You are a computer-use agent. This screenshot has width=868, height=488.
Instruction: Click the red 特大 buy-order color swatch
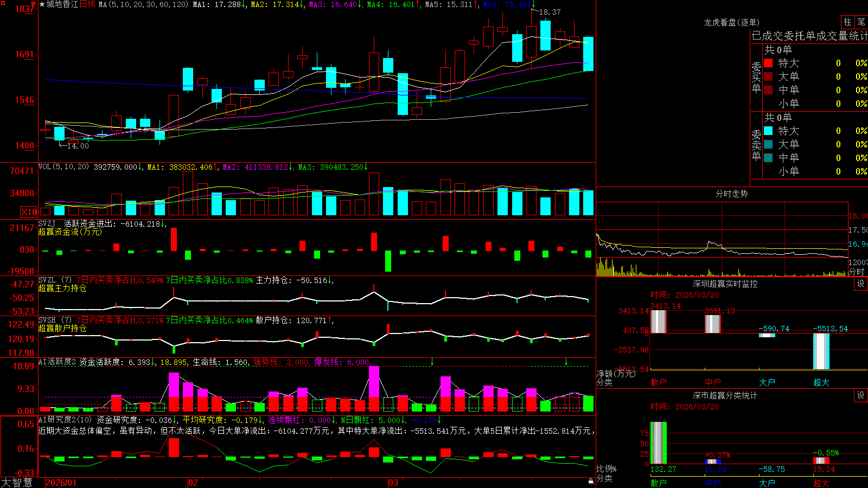tap(768, 63)
